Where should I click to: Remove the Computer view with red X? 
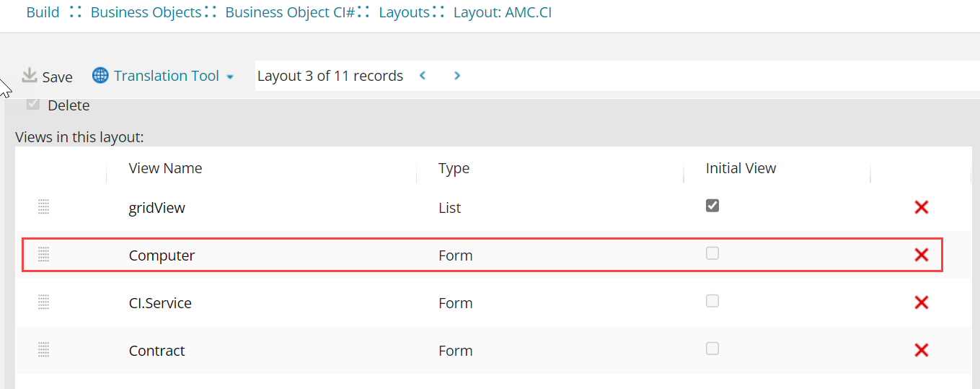[921, 255]
